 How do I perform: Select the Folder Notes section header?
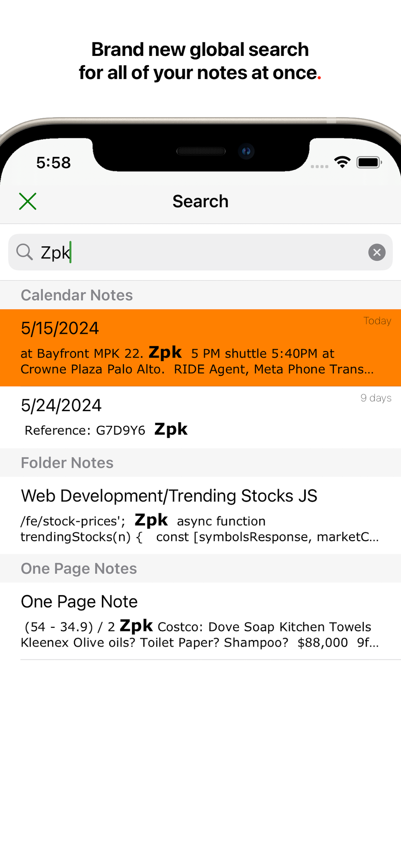(x=67, y=463)
